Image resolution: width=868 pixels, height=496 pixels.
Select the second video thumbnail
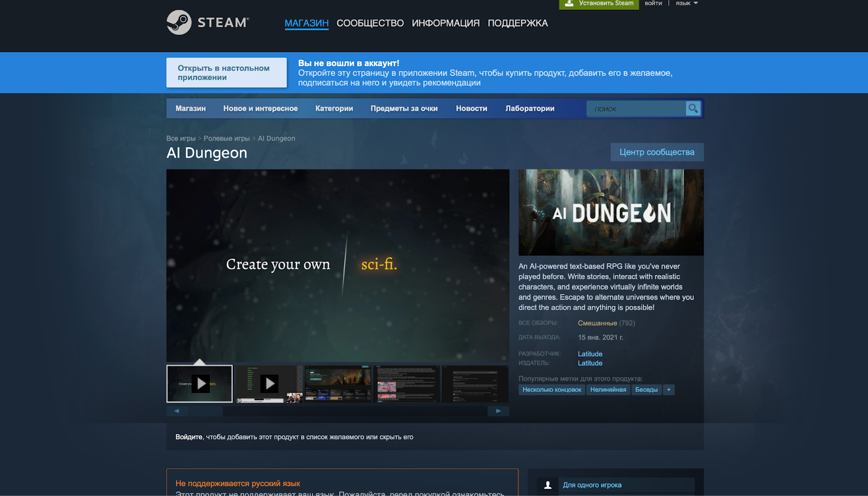coord(269,384)
